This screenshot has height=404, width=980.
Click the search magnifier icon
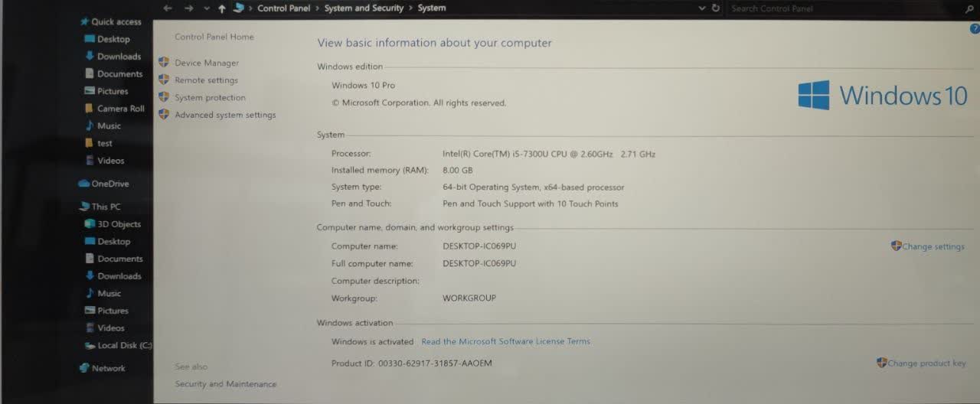tap(969, 8)
